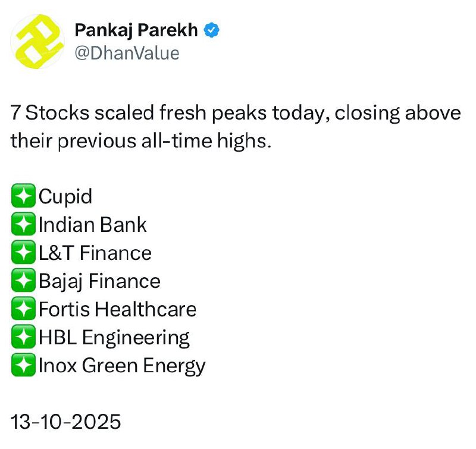Click the 13-10-2025 date text
Viewport: 476px width, 449px height.
click(65, 422)
